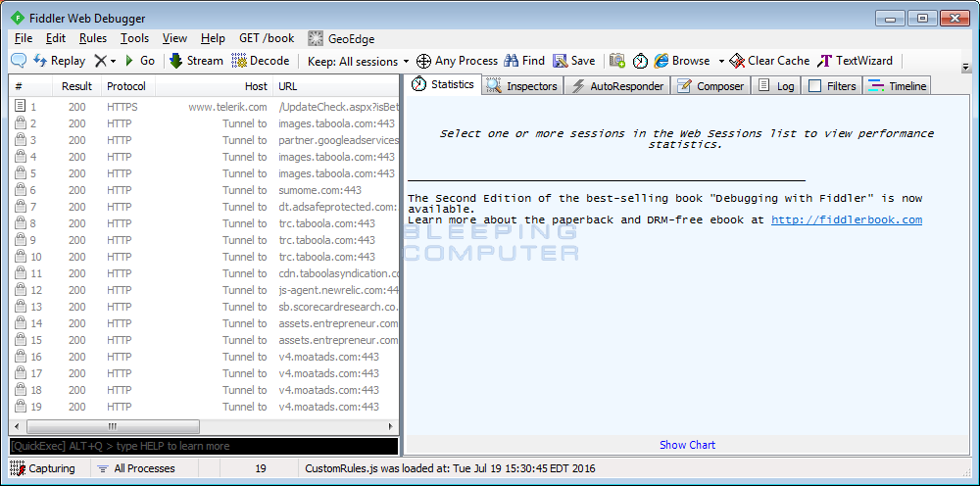Viewport: 980px width, 486px height.
Task: Open the Log tab
Action: (775, 85)
